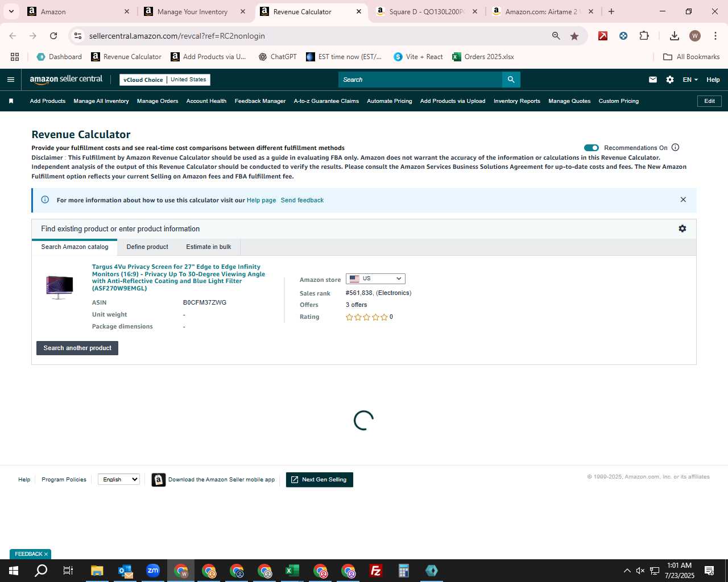
Task: Switch to the Search Amazon catalog tab
Action: click(x=75, y=247)
